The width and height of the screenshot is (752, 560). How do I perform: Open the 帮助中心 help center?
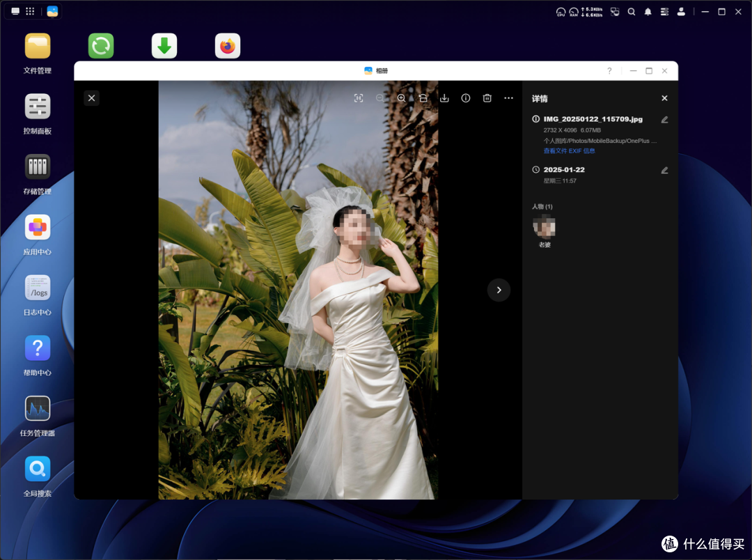coord(38,348)
